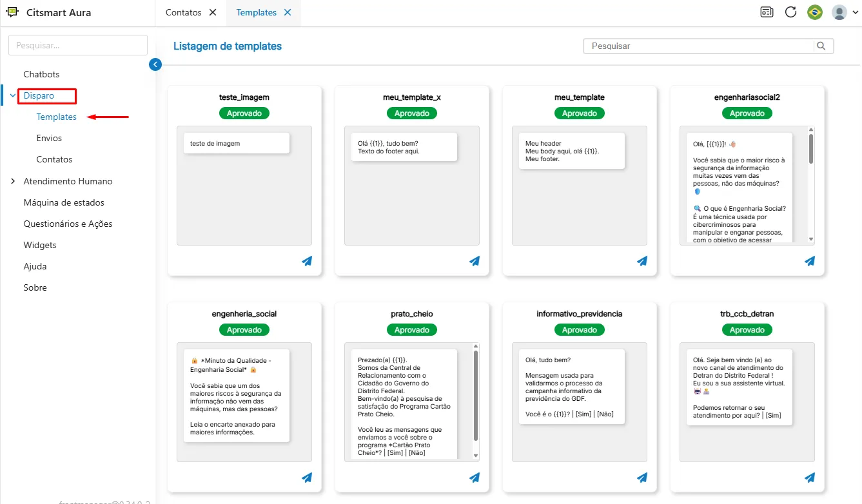The width and height of the screenshot is (862, 504).
Task: Collapse the sidebar with blue arrow button
Action: [155, 64]
